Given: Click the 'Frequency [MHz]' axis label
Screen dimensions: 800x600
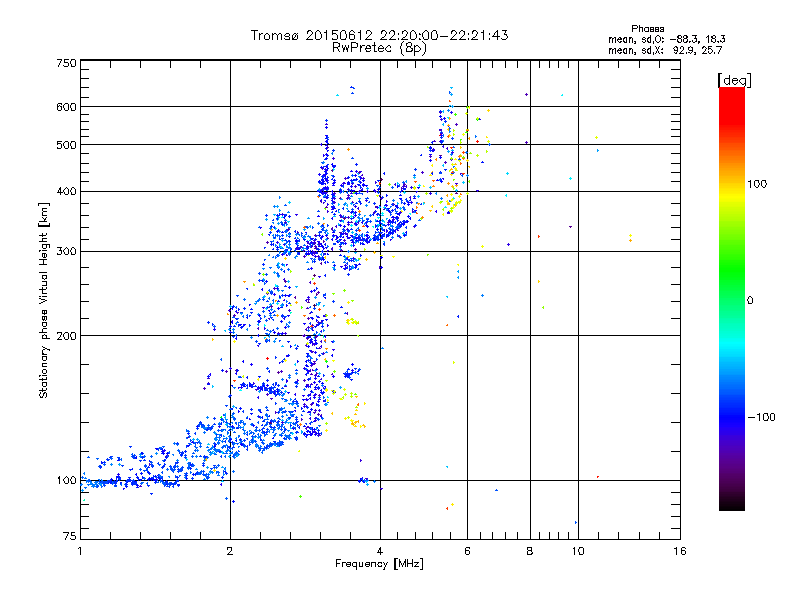Looking at the screenshot, I should (379, 564).
